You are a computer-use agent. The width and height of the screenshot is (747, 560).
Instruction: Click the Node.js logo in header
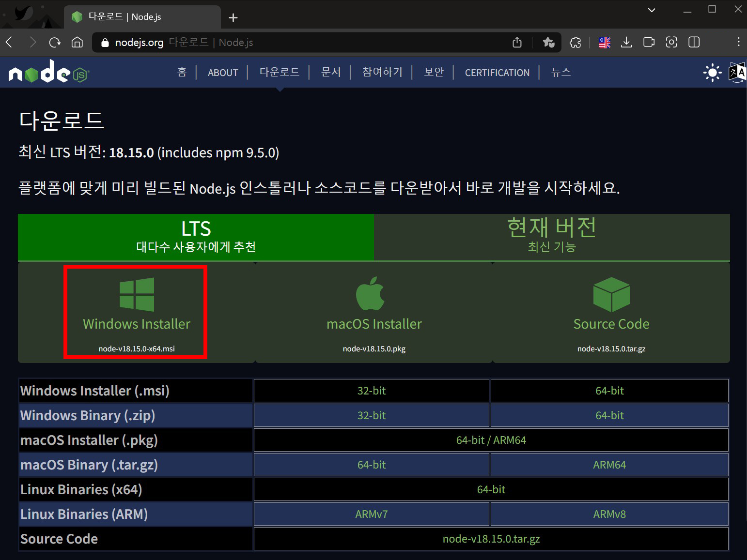[49, 72]
